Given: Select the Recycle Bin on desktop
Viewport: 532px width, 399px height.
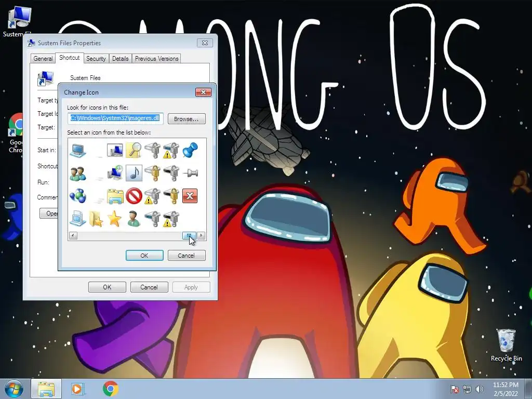Looking at the screenshot, I should click(x=506, y=345).
